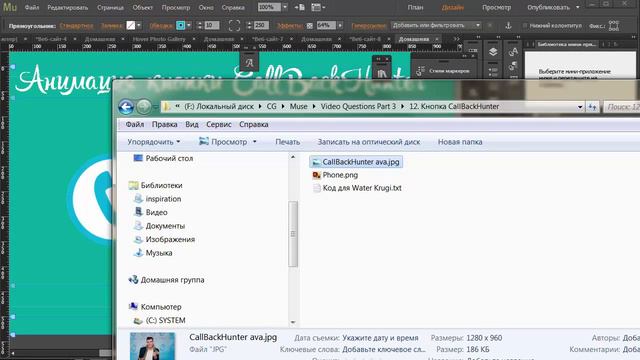
Task: Click CallBackHunter ava.jpg preview thumbnail
Action: tap(152, 346)
